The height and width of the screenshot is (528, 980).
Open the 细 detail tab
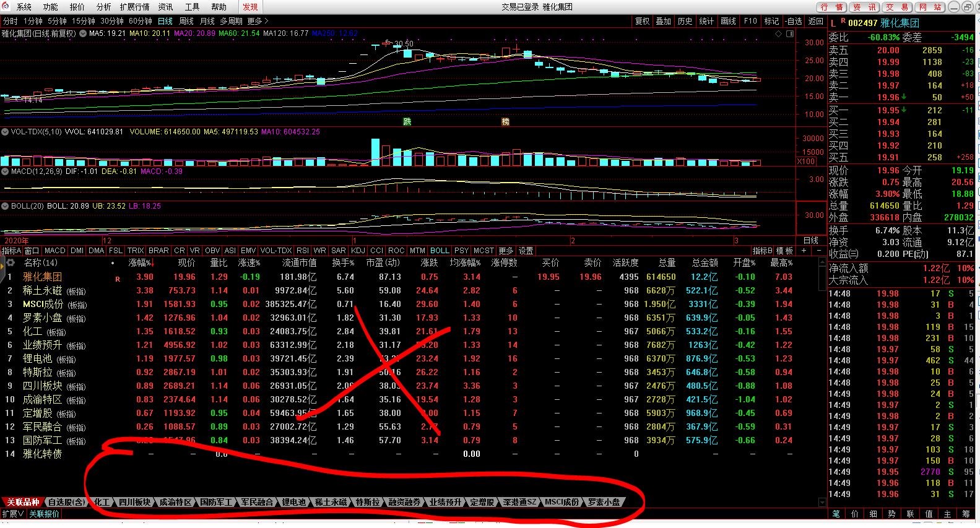(873, 514)
